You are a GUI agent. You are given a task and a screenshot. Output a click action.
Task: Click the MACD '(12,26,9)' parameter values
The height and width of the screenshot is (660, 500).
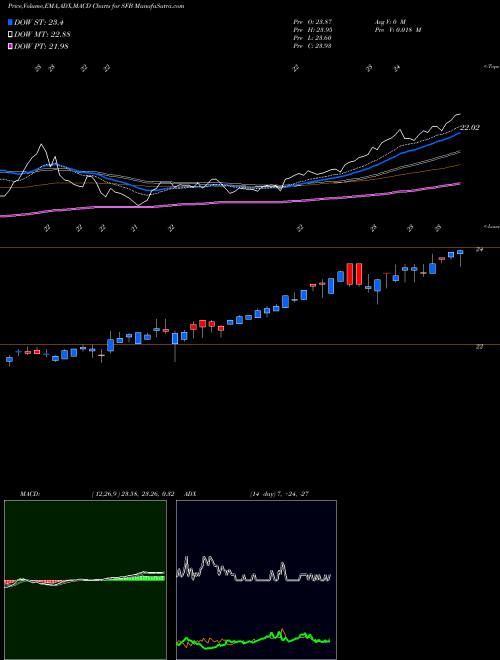[131, 494]
